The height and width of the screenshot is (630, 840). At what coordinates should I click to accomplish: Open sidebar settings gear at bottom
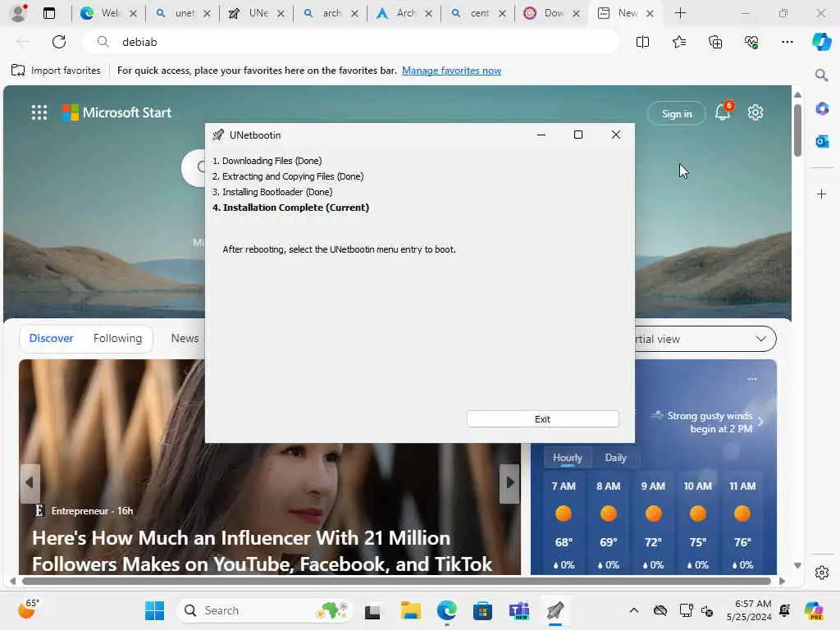pyautogui.click(x=822, y=573)
